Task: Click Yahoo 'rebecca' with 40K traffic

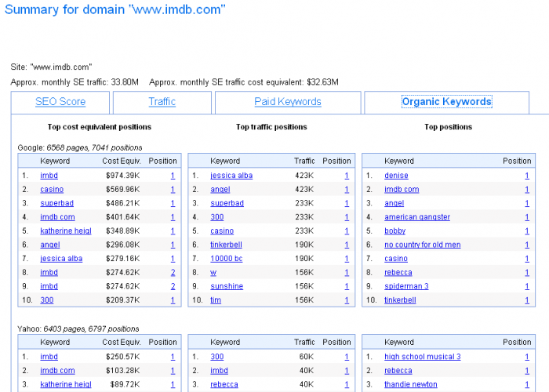Action: [x=224, y=384]
